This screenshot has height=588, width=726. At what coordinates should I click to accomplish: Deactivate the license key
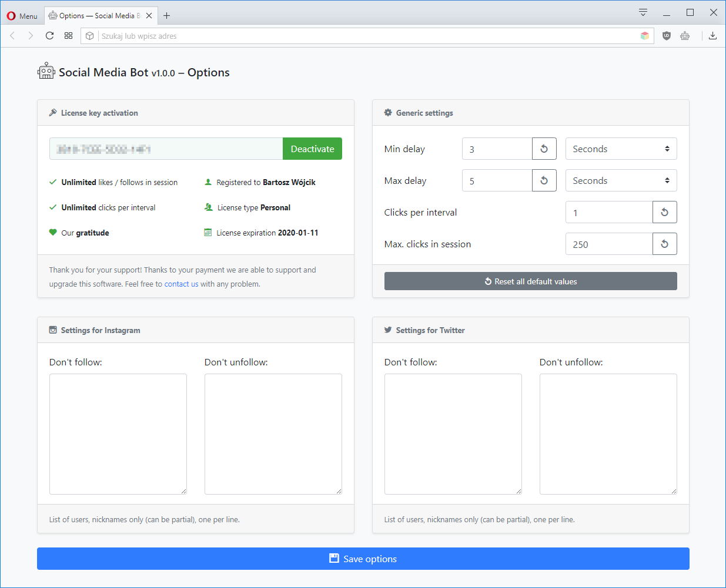click(x=312, y=149)
